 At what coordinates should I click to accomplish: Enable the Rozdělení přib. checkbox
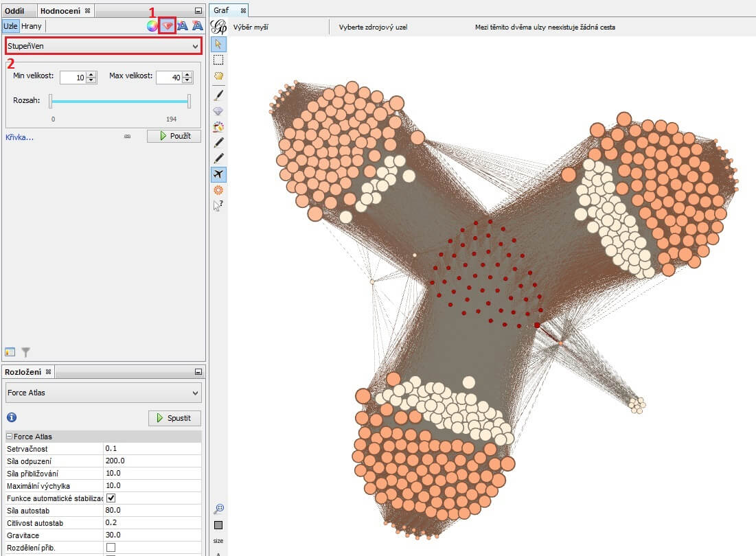(111, 547)
